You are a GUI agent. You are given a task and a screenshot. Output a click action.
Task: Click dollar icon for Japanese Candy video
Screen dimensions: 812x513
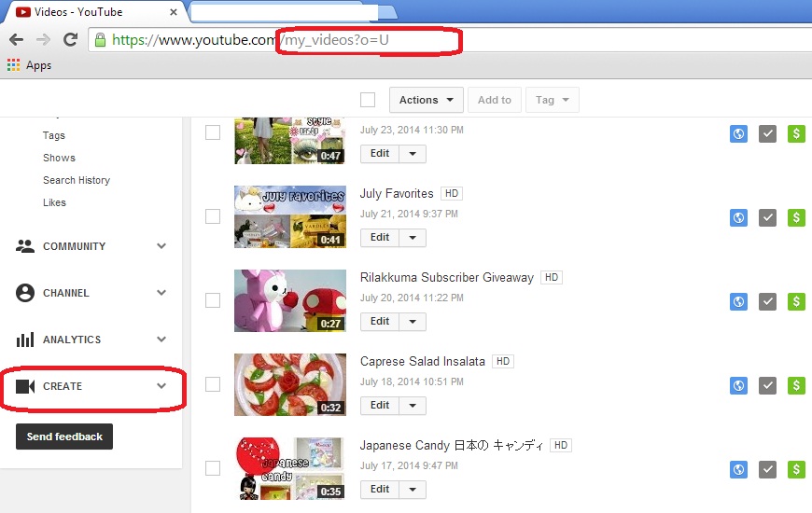[x=796, y=469]
